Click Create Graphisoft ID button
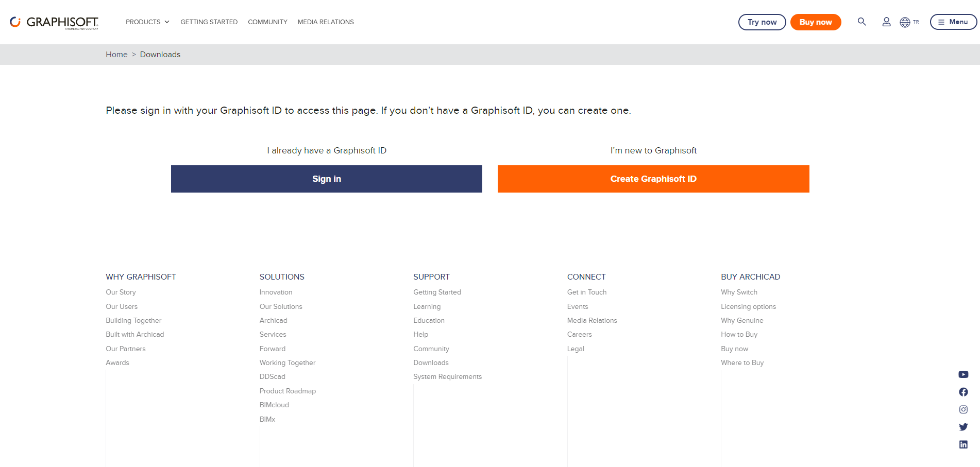This screenshot has width=980, height=467. coord(653,179)
